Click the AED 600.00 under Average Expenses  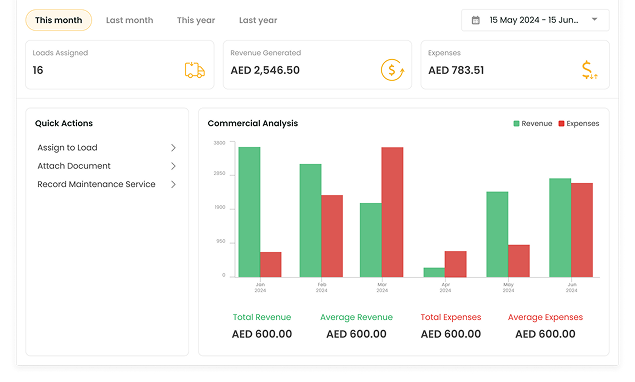tap(546, 334)
